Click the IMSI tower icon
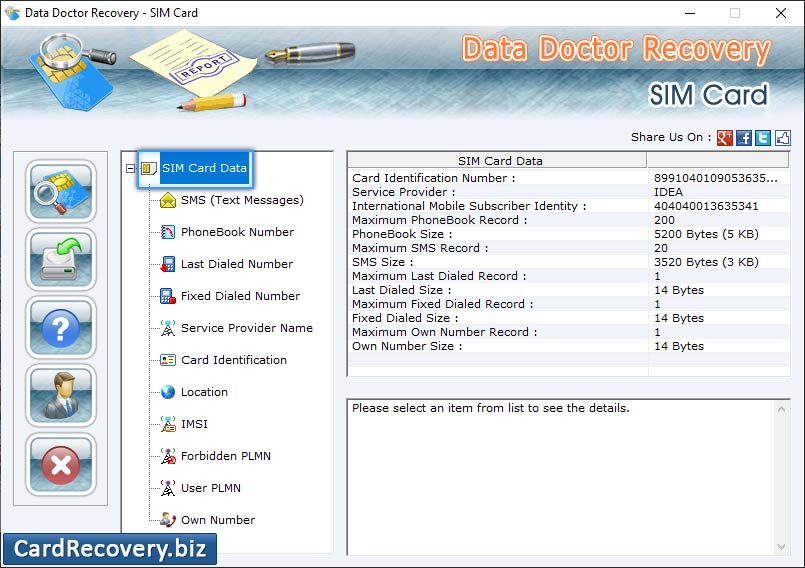The width and height of the screenshot is (805, 568). click(168, 424)
